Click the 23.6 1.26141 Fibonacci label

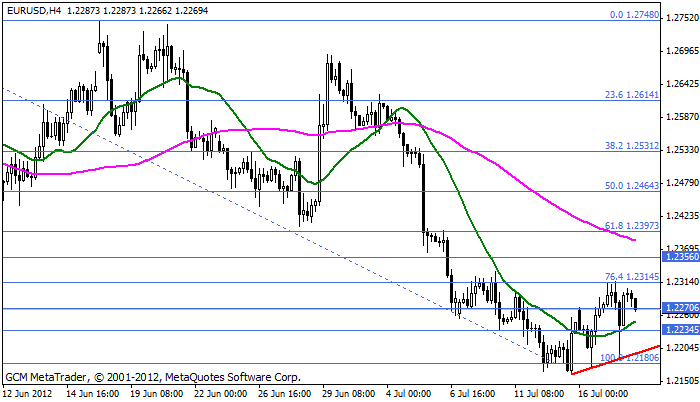tap(632, 95)
